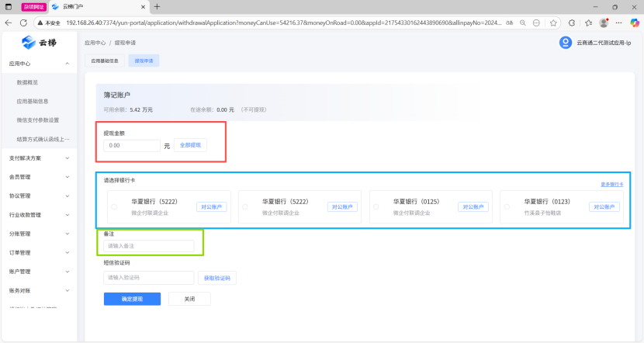The height and width of the screenshot is (343, 644).
Task: Open a new browser tab
Action: (157, 7)
